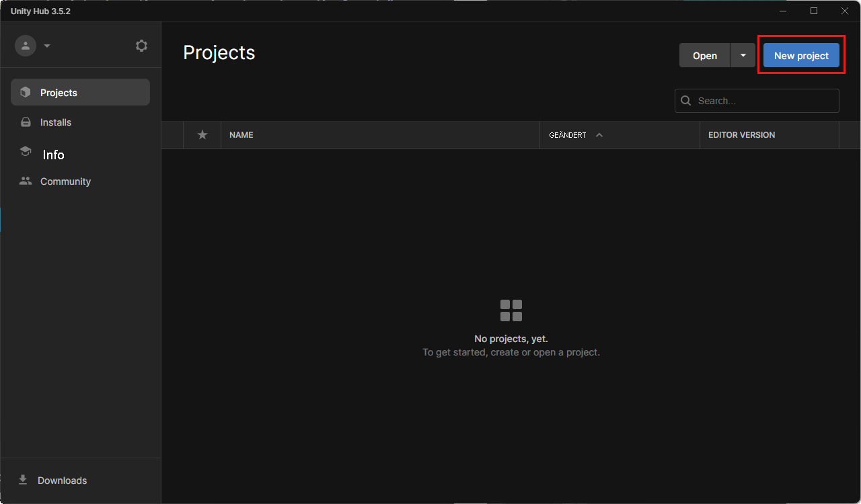The height and width of the screenshot is (504, 861).
Task: Switch to the Community tab
Action: tap(65, 181)
